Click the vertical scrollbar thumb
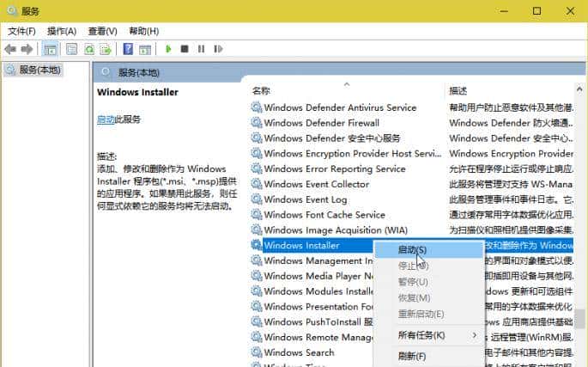This screenshot has height=367, width=588. pyautogui.click(x=580, y=319)
